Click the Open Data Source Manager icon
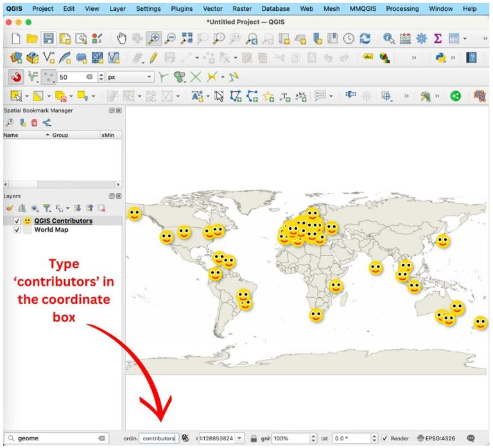 tap(15, 58)
